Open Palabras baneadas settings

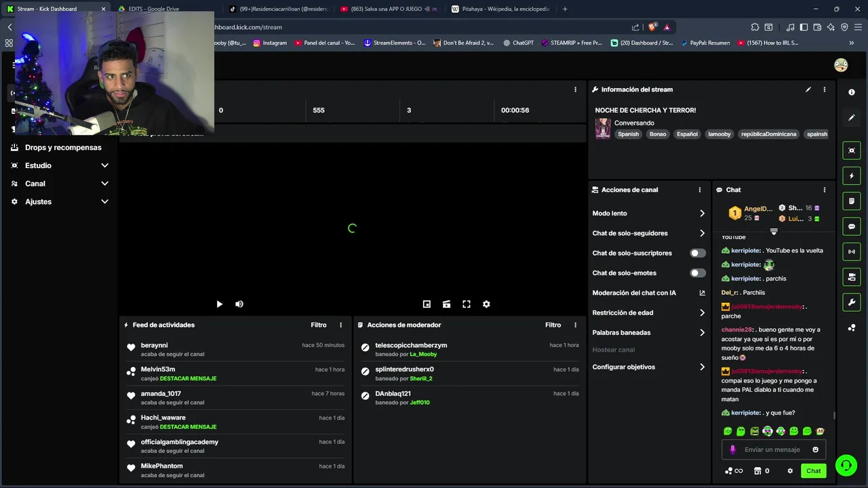tap(648, 333)
